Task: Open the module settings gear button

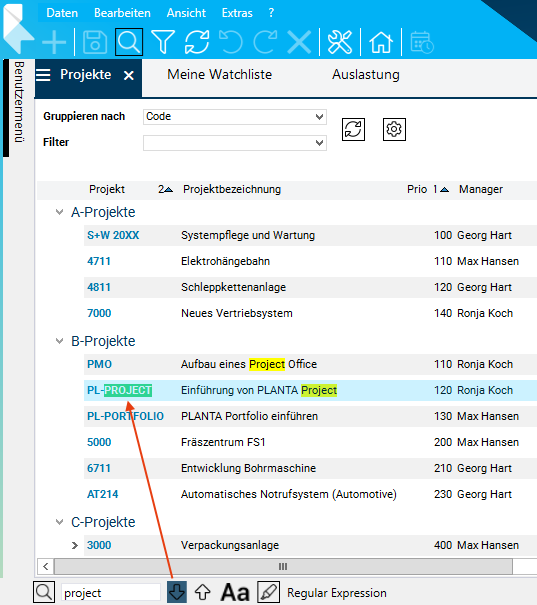Action: tap(394, 129)
